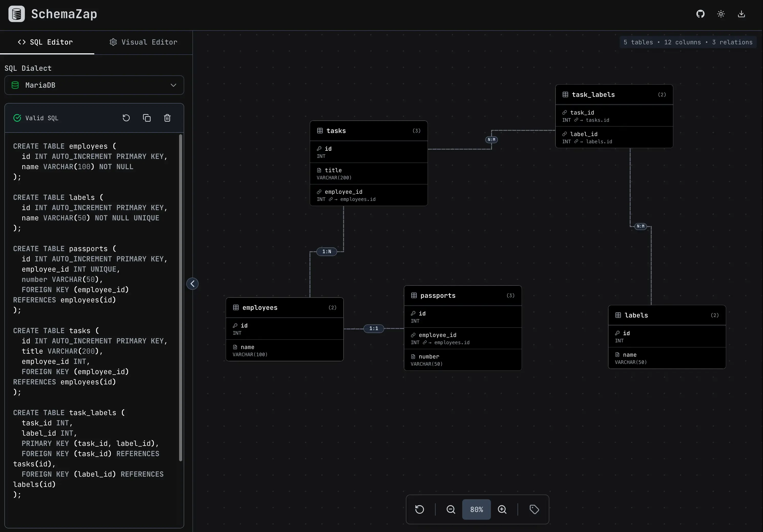Click the code brackets icon on SQL Editor tab
763x532 pixels.
click(x=22, y=42)
